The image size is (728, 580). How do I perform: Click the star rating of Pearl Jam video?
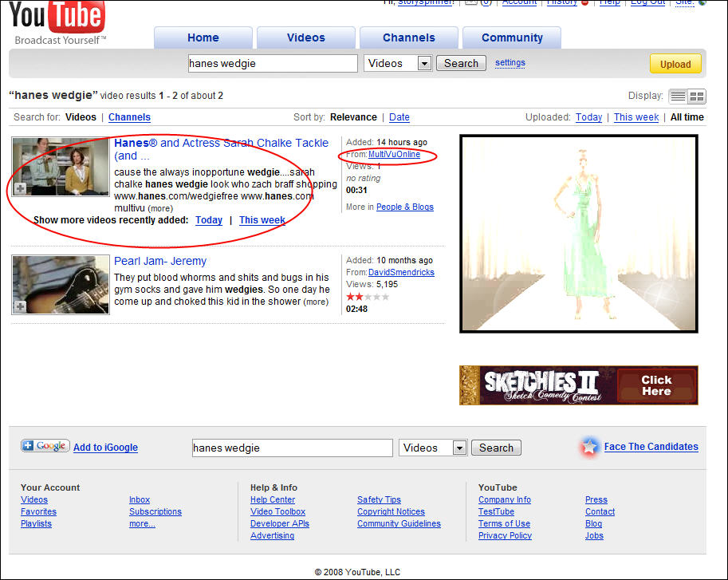pyautogui.click(x=368, y=297)
